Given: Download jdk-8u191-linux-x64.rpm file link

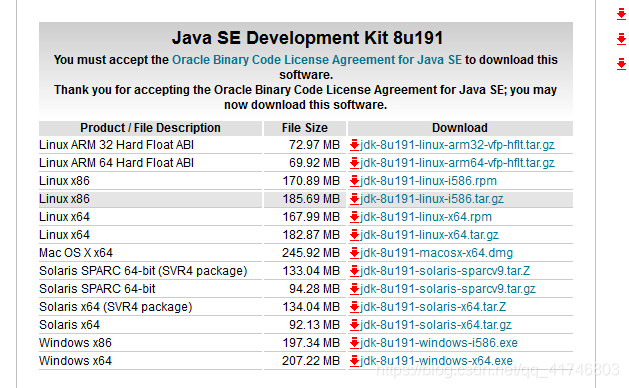Looking at the screenshot, I should pyautogui.click(x=426, y=217).
